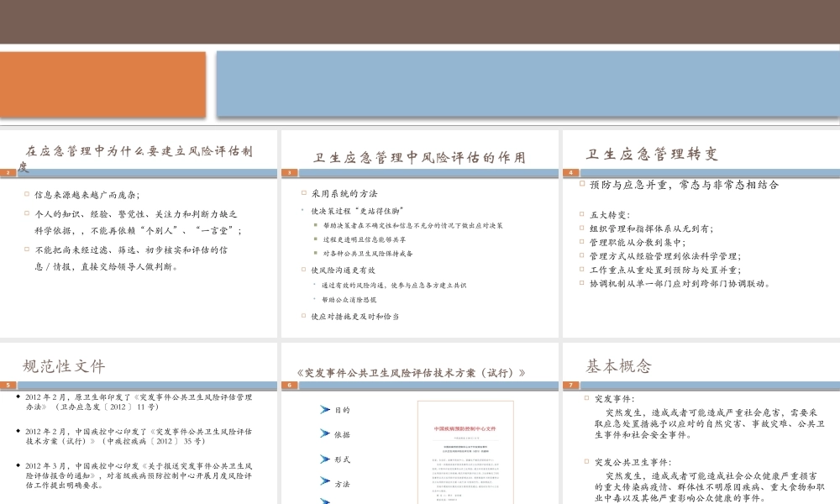840x504 pixels.
Task: Click the title 卫生应急管理中风险评估的作用
Action: tap(419, 157)
